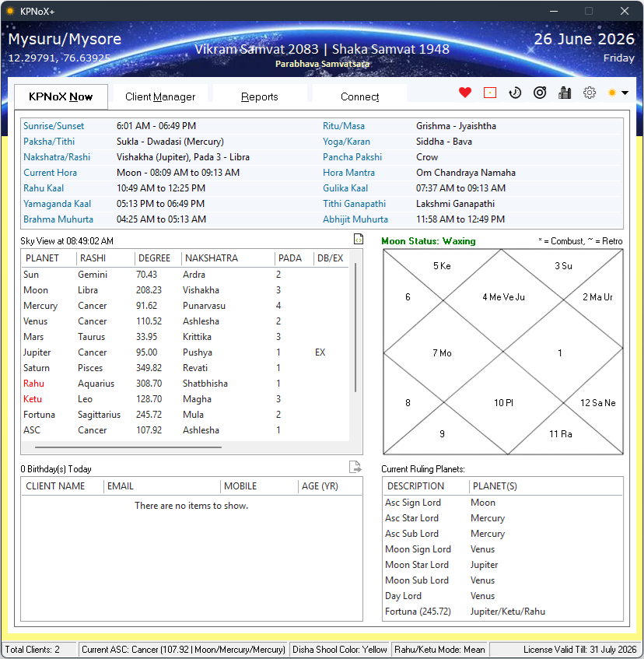Open the Client Manager tab

click(x=160, y=96)
